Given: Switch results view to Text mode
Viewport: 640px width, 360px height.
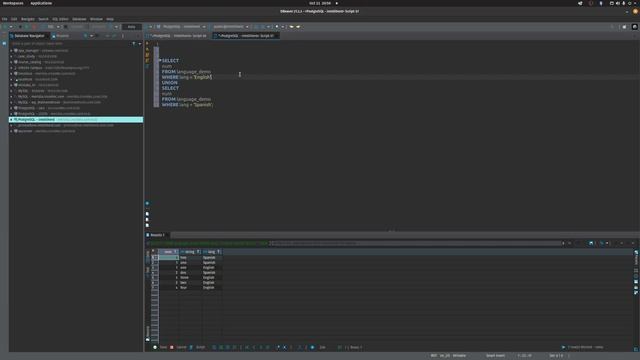Looking at the screenshot, I should pos(148,270).
